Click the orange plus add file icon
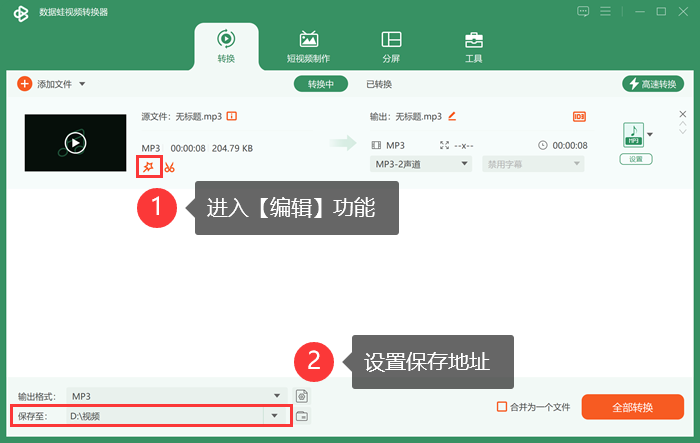This screenshot has height=443, width=700. point(25,84)
